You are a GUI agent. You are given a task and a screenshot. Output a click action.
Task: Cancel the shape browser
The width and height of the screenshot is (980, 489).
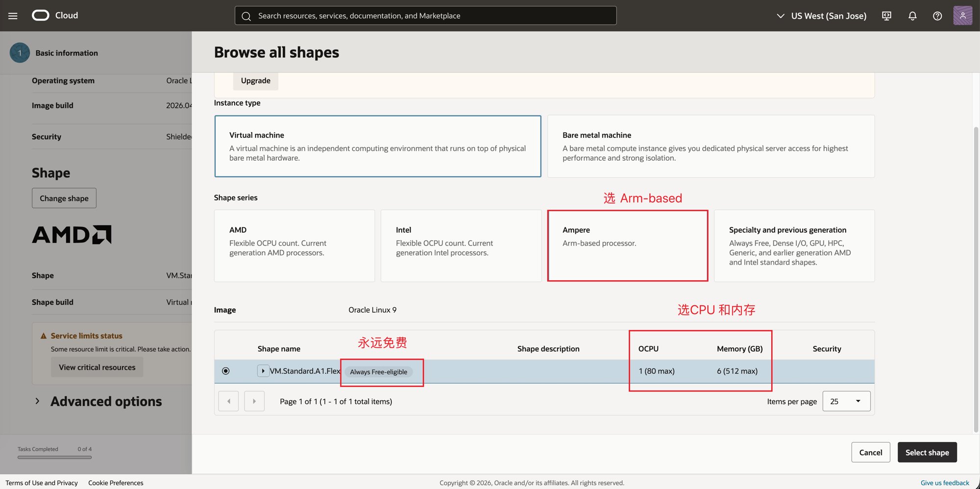pyautogui.click(x=871, y=452)
